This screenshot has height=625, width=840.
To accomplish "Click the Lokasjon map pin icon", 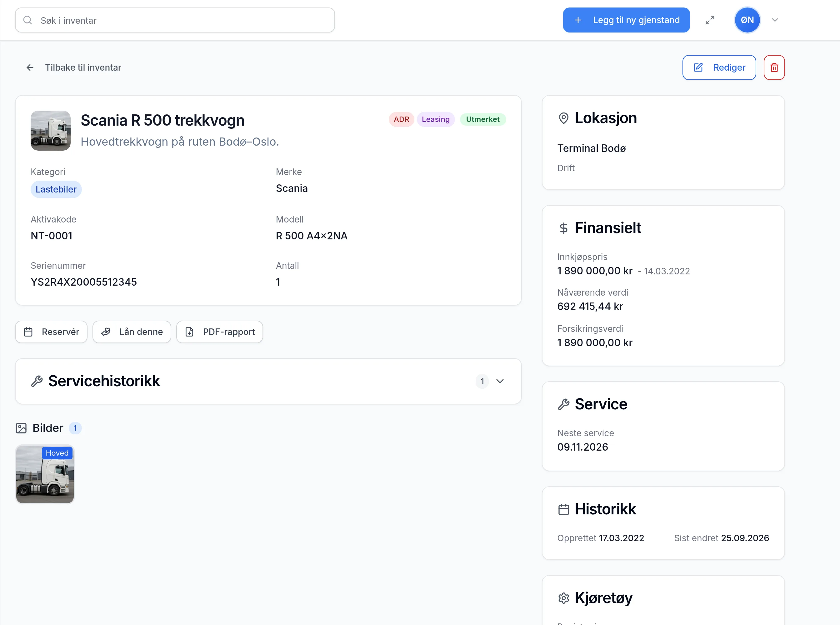I will tap(563, 118).
